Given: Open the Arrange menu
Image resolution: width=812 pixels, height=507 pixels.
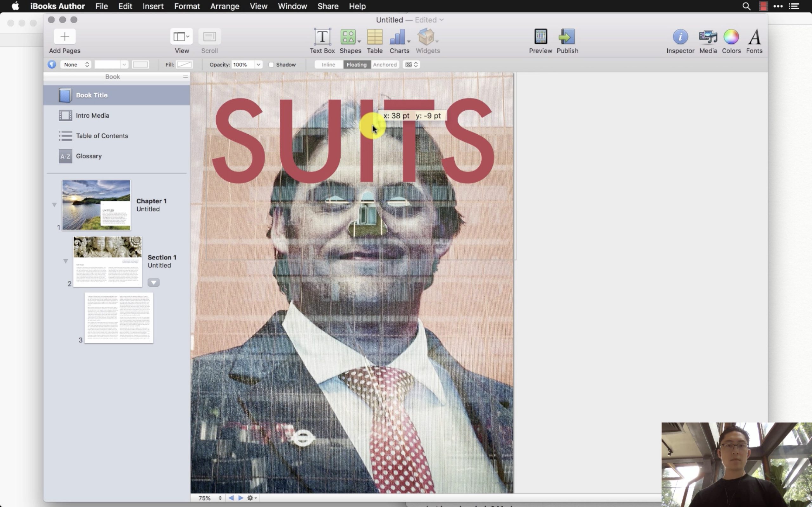Looking at the screenshot, I should 225,6.
